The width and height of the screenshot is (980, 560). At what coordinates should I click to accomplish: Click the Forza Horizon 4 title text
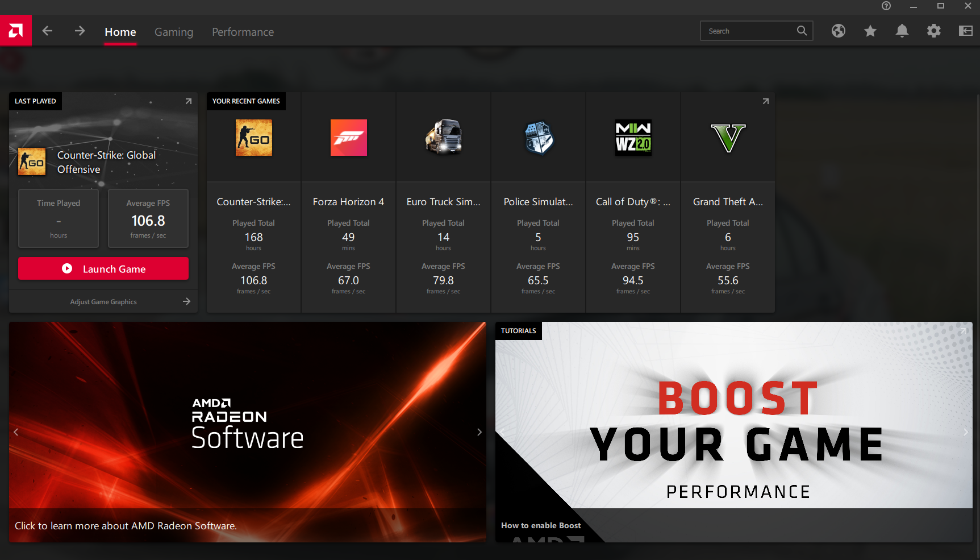pyautogui.click(x=348, y=202)
